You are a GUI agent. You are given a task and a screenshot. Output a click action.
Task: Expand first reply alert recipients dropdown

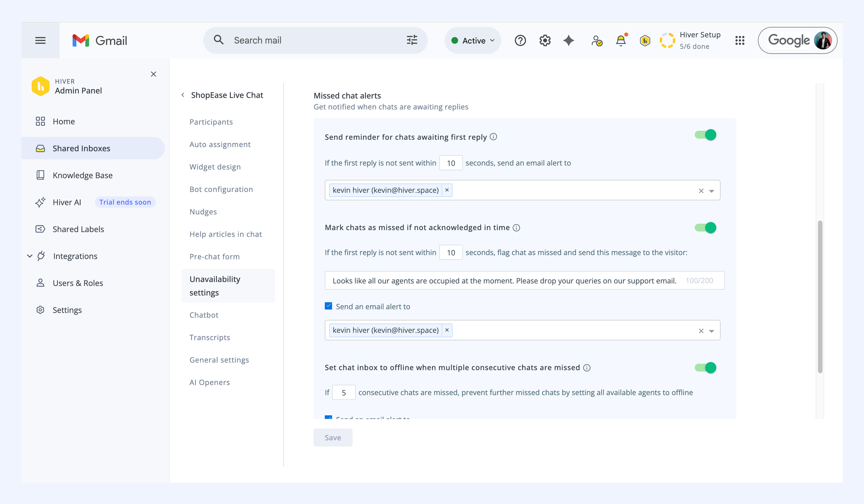[712, 191]
